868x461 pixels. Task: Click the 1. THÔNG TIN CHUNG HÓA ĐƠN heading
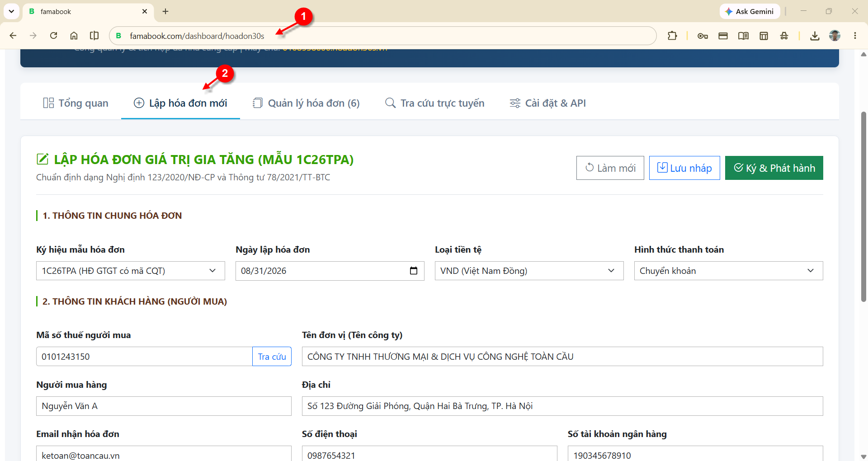point(112,216)
